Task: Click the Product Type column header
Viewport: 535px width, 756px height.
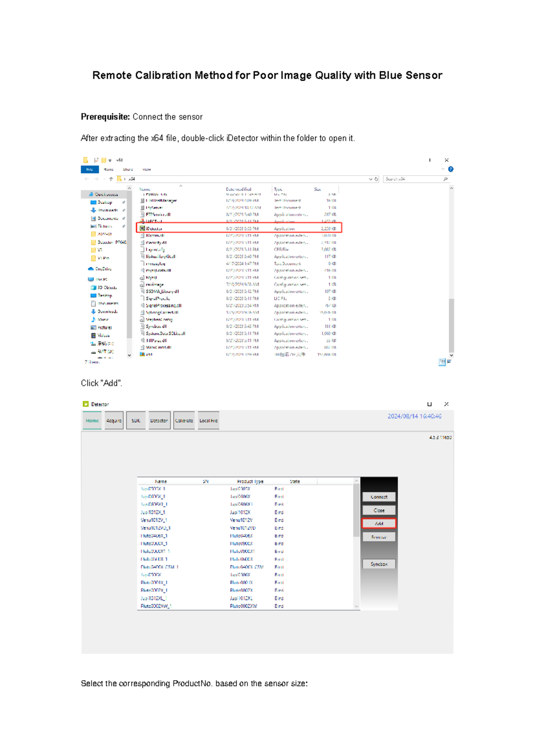Action: (x=250, y=481)
